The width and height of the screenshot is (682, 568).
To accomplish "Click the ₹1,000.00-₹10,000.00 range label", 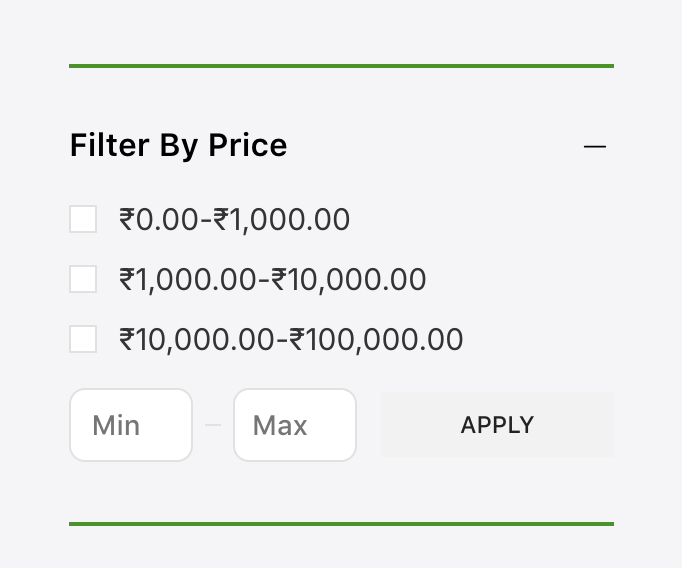I will tap(273, 280).
